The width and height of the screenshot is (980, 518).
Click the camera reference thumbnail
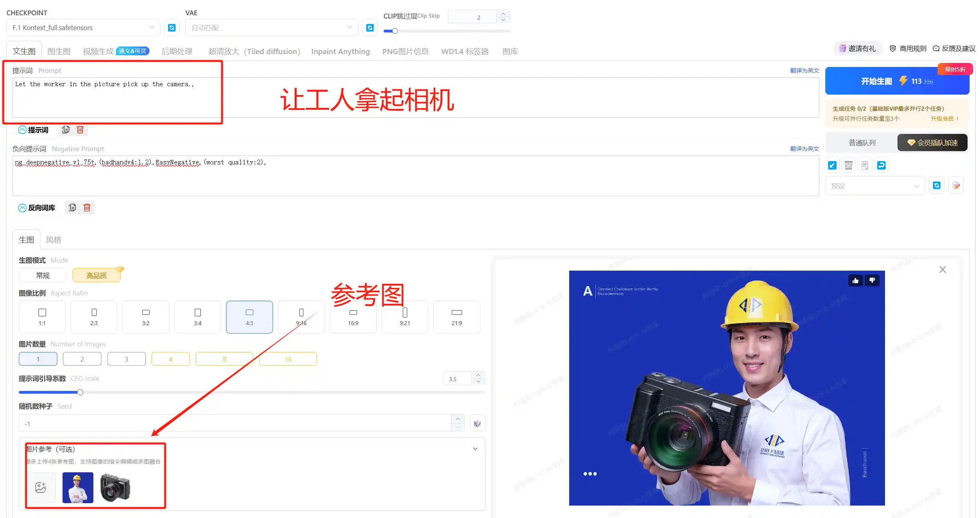pos(115,487)
